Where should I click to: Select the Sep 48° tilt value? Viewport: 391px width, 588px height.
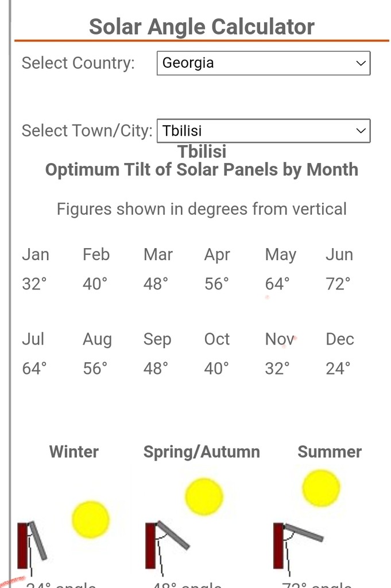pyautogui.click(x=156, y=369)
